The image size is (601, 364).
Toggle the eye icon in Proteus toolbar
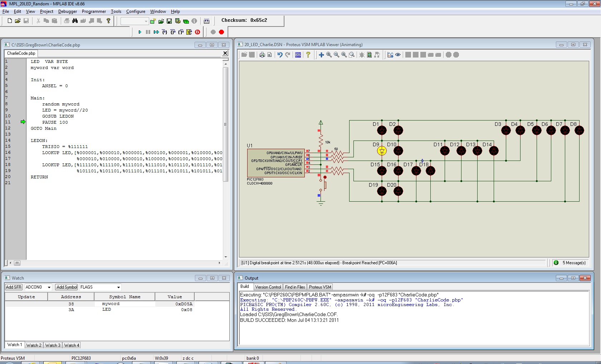[398, 55]
